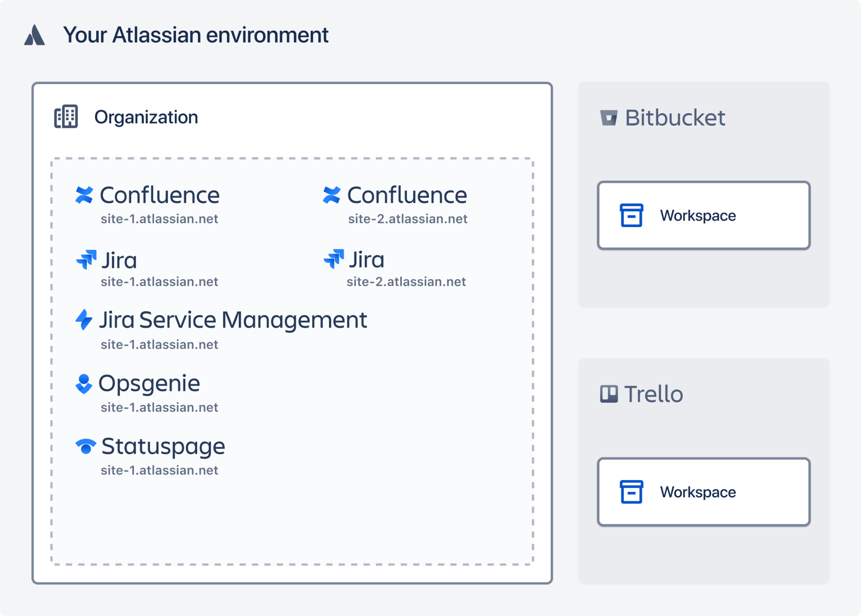Select the Opsgenie product label
This screenshot has width=861, height=616.
click(x=149, y=384)
